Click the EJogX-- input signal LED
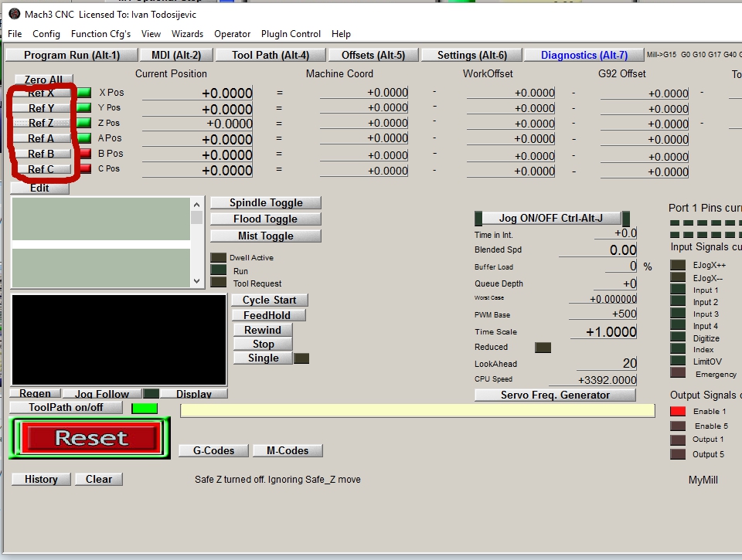 (x=678, y=277)
